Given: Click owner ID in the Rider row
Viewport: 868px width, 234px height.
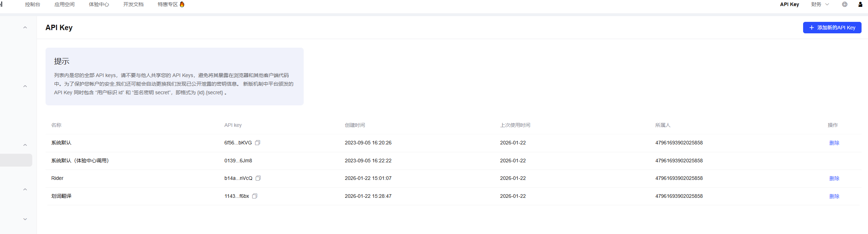Looking at the screenshot, I should [x=679, y=178].
